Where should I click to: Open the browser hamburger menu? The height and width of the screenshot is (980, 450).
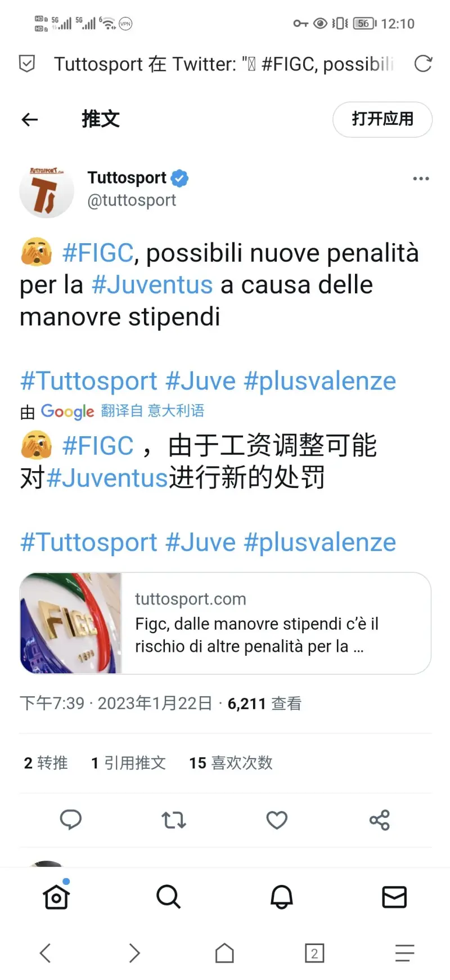pyautogui.click(x=404, y=953)
